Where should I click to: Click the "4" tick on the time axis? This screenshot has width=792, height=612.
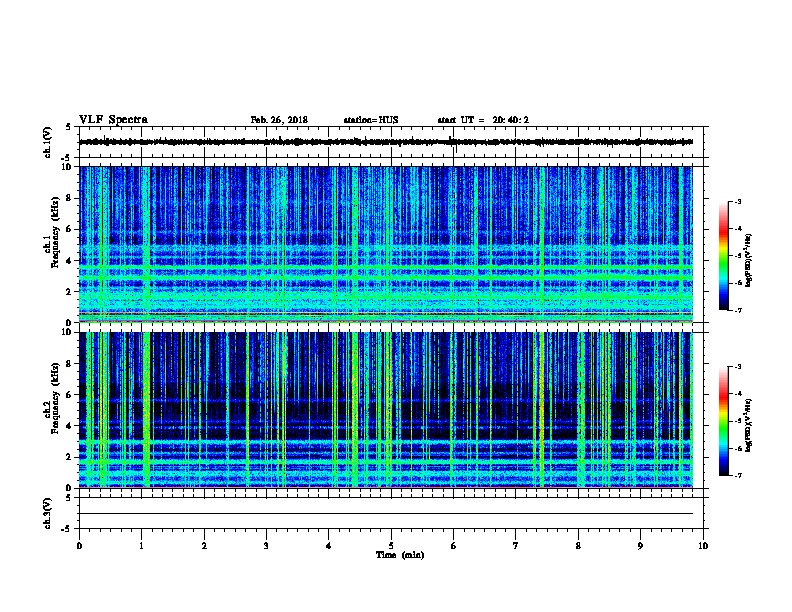[x=329, y=545]
